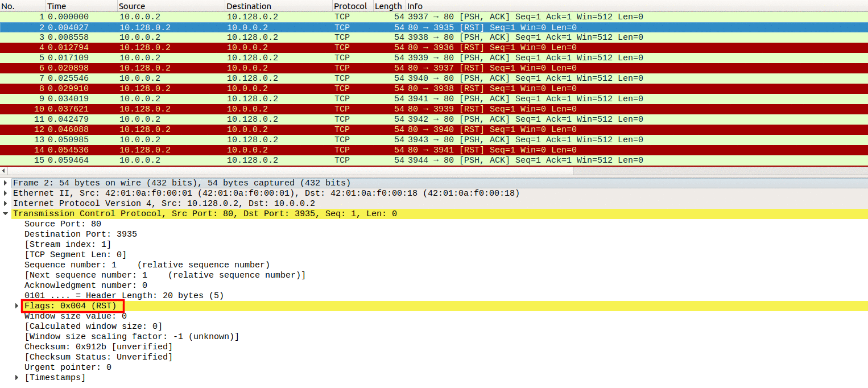Select the '[Window size scaling factor: -1' line
The height and width of the screenshot is (388, 868).
132,337
